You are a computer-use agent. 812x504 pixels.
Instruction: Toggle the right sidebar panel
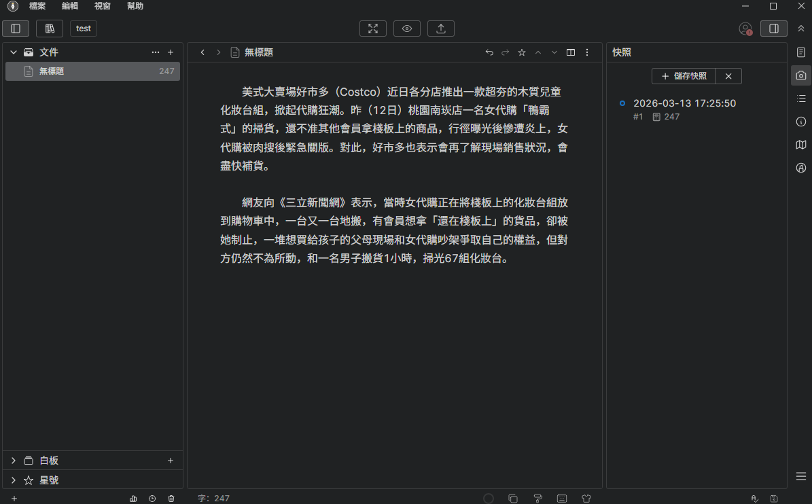(x=773, y=29)
